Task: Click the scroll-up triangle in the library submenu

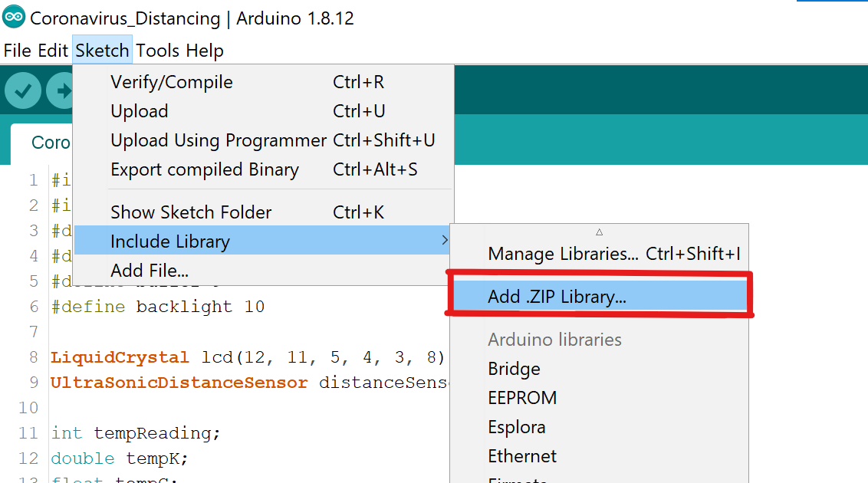Action: (x=599, y=231)
